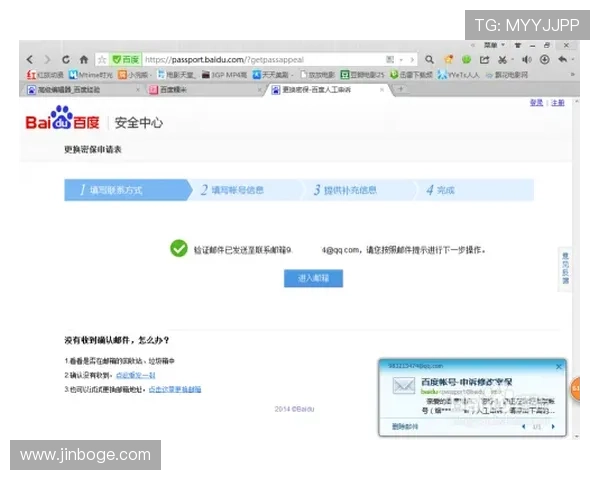600x480 pixels.
Task: Open the 飘花电影网 bookmark
Action: click(x=507, y=75)
